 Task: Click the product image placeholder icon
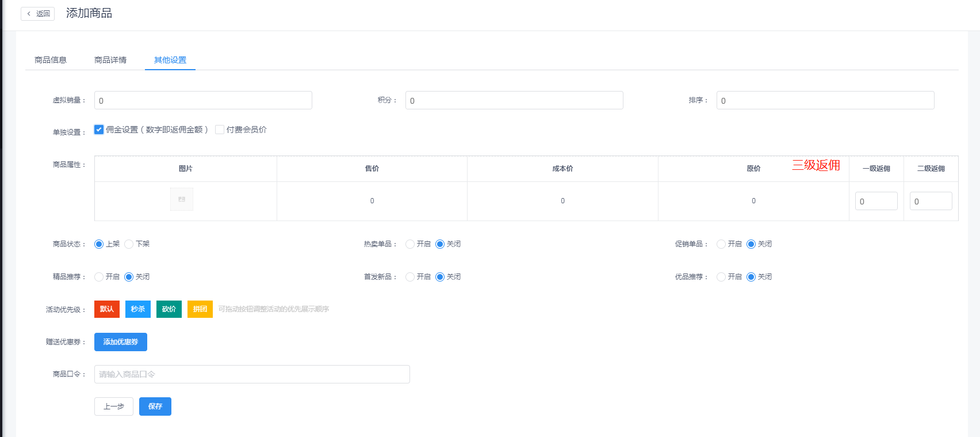(182, 199)
